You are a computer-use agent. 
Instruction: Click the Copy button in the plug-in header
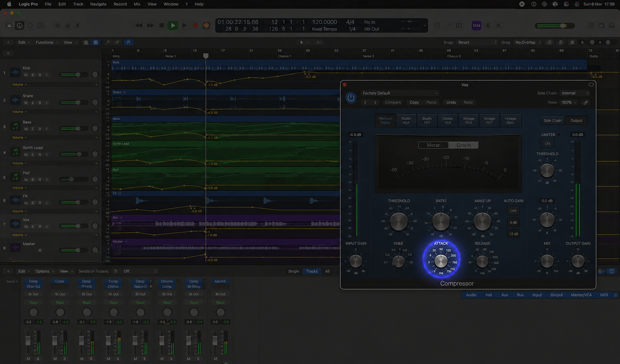pos(414,102)
